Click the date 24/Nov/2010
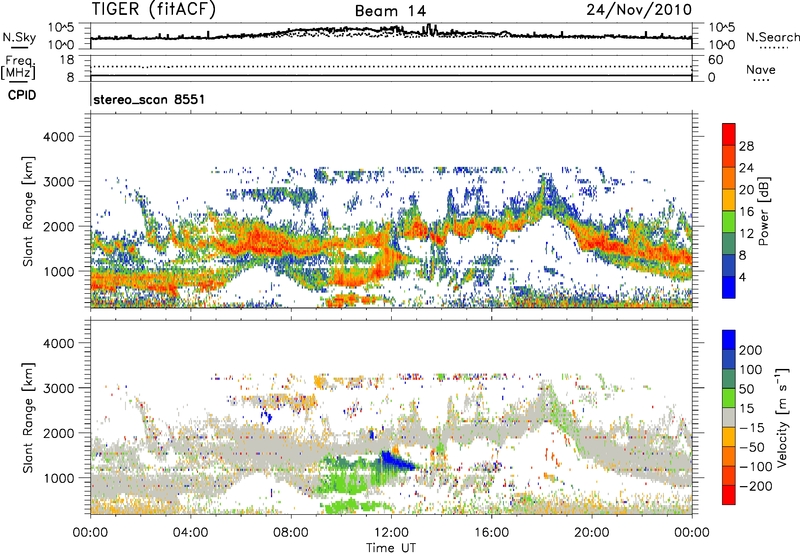This screenshot has width=800, height=554. coord(639,9)
